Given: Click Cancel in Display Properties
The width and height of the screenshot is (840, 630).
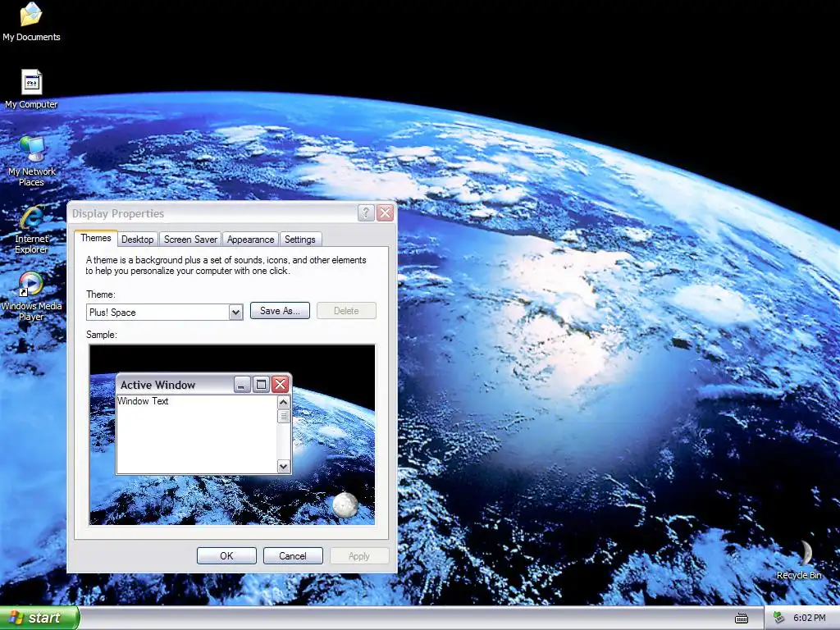Looking at the screenshot, I should pyautogui.click(x=293, y=555).
